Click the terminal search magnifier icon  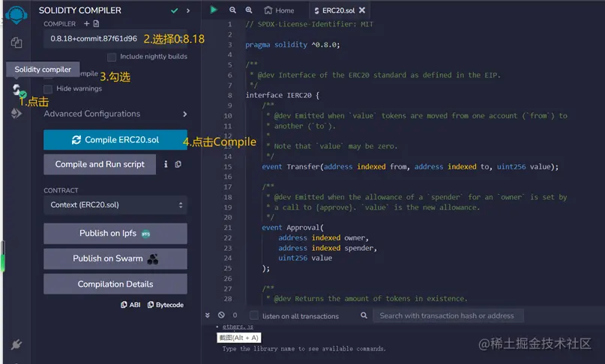pyautogui.click(x=364, y=316)
